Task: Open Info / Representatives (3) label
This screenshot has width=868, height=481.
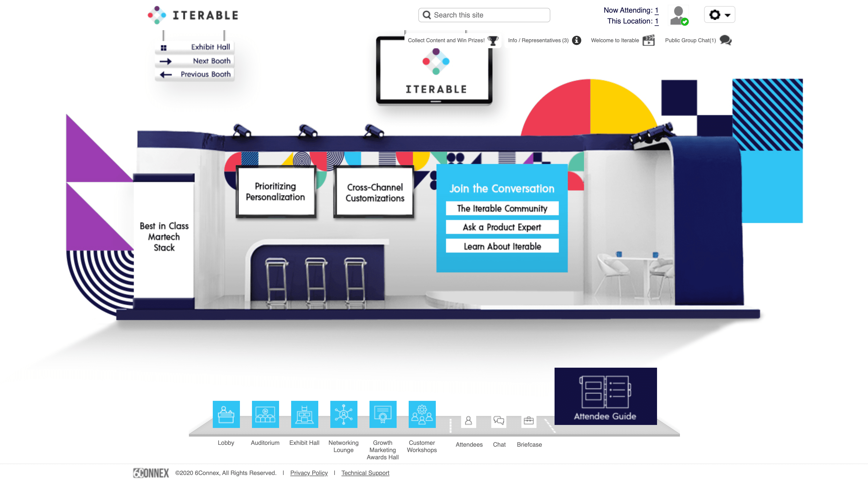Action: pyautogui.click(x=538, y=40)
